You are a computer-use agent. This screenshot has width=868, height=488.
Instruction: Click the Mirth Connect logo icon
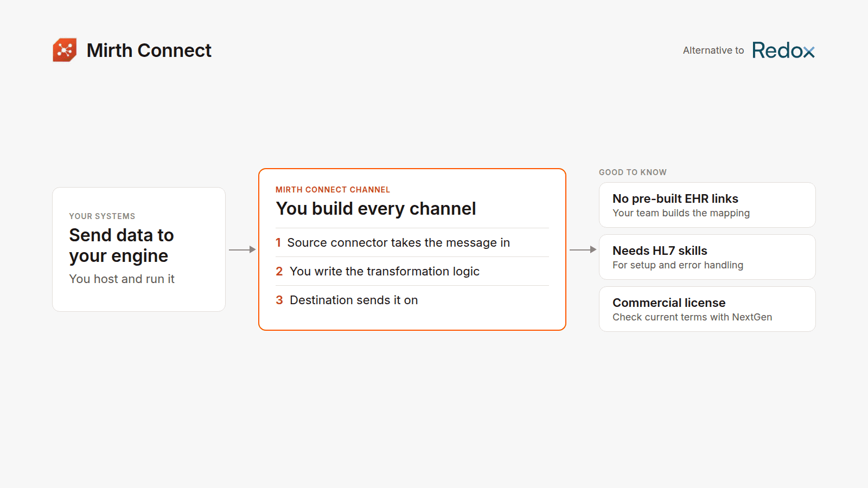click(x=65, y=50)
